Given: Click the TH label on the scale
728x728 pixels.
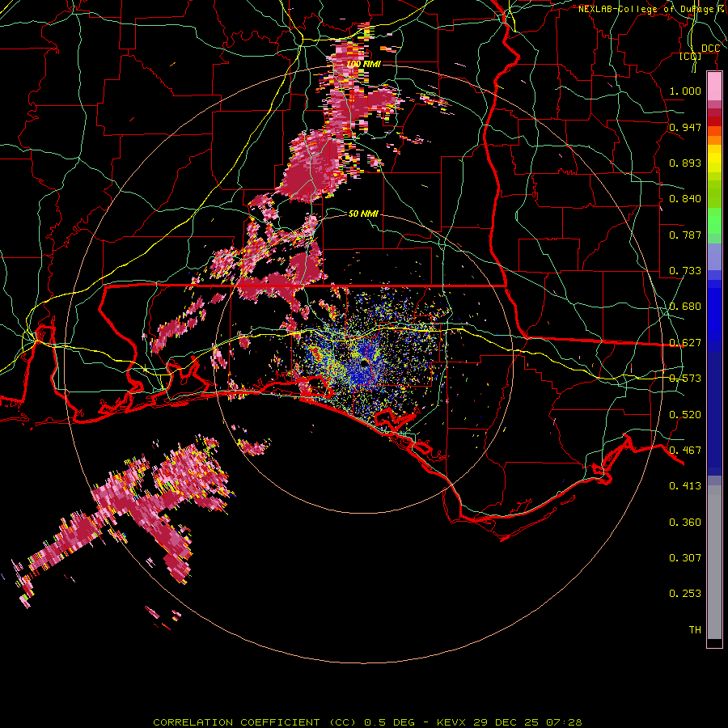Looking at the screenshot, I should click(695, 630).
